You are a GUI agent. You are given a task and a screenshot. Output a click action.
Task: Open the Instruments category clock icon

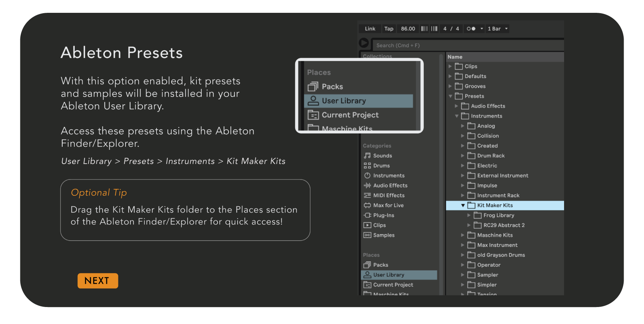coord(367,175)
